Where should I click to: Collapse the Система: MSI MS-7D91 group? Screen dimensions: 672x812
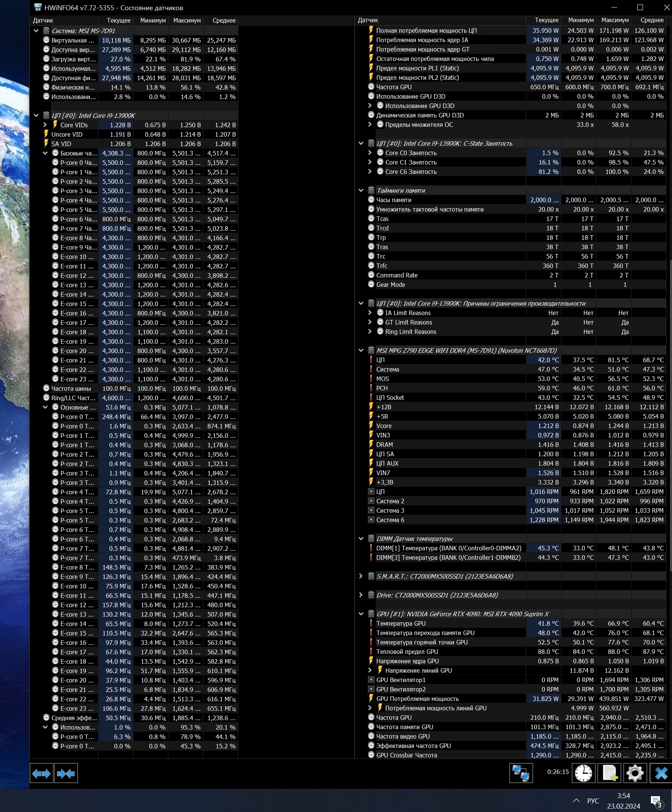(x=36, y=31)
